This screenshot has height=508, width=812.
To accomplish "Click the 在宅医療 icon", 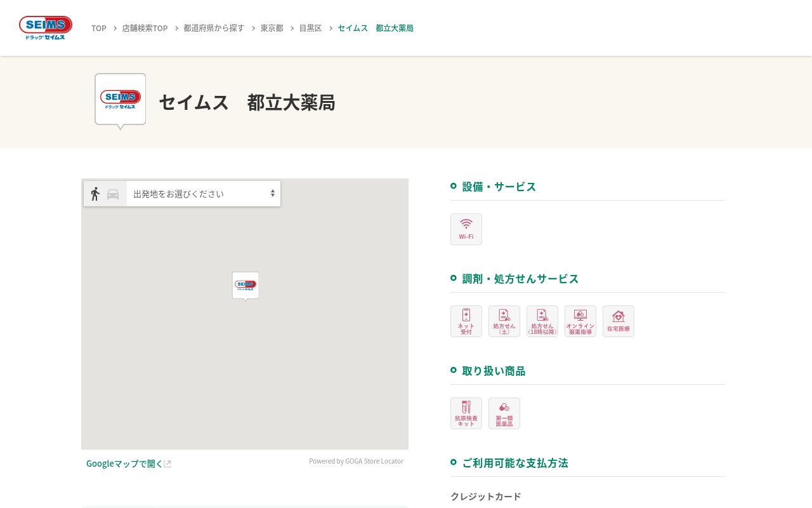I will pyautogui.click(x=619, y=321).
